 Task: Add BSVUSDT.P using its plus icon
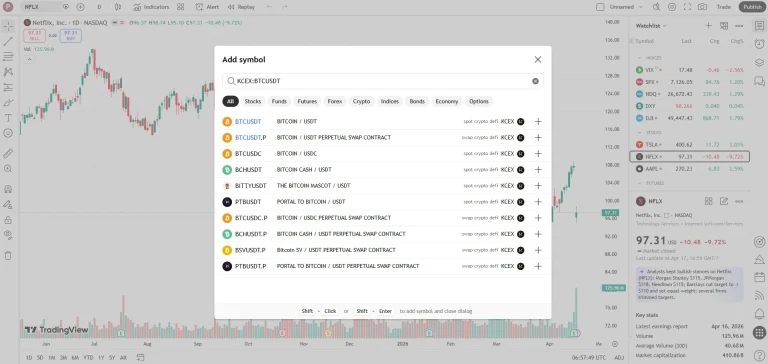pyautogui.click(x=538, y=250)
